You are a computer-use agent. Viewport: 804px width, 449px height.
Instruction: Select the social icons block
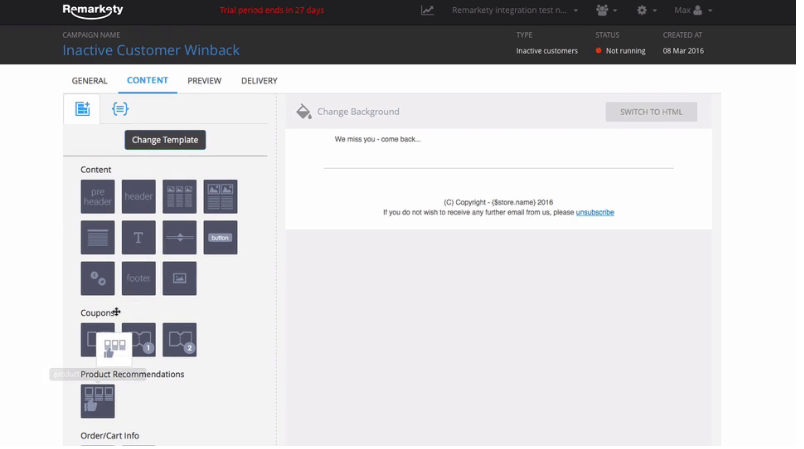[97, 278]
